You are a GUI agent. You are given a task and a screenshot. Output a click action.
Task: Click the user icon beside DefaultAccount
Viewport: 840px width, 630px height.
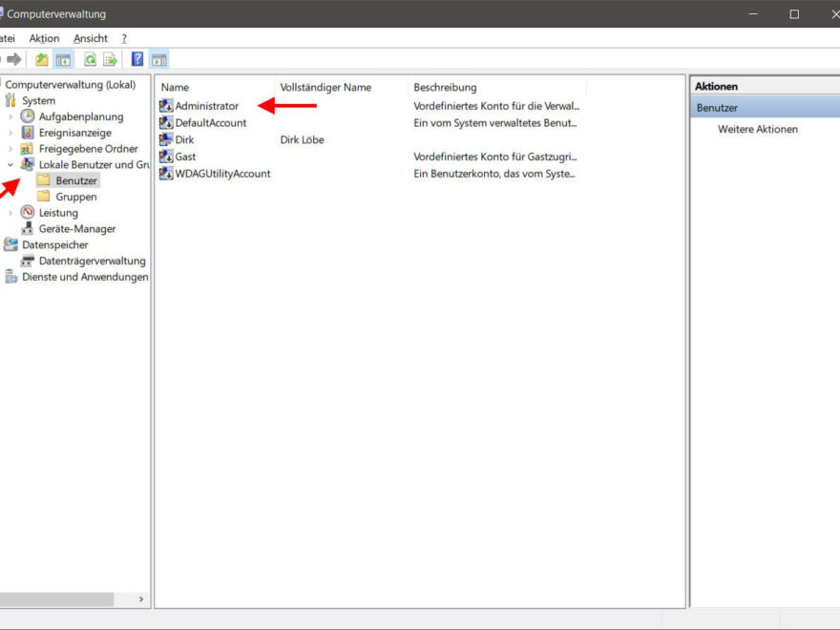pyautogui.click(x=166, y=123)
